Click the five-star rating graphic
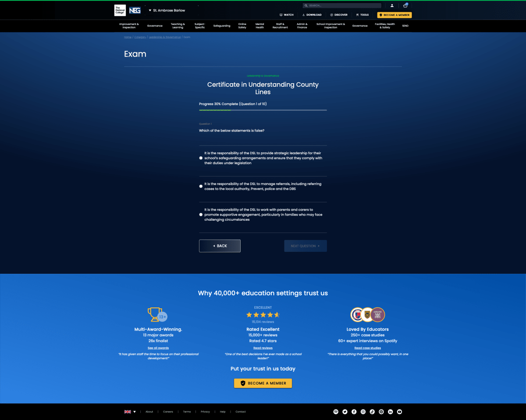 [x=263, y=315]
